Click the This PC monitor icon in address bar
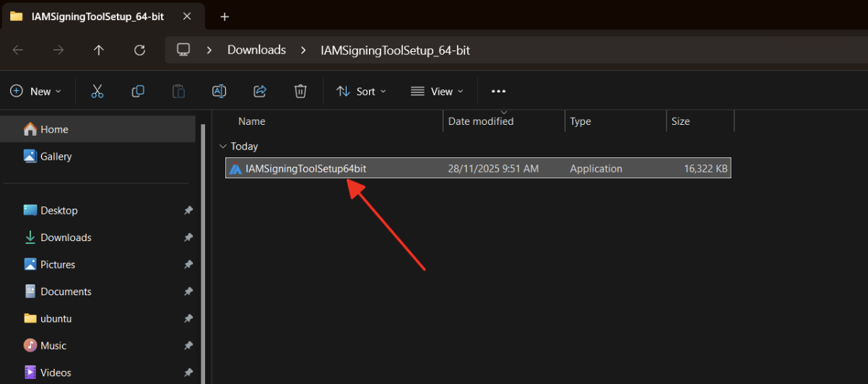868x384 pixels. click(183, 50)
